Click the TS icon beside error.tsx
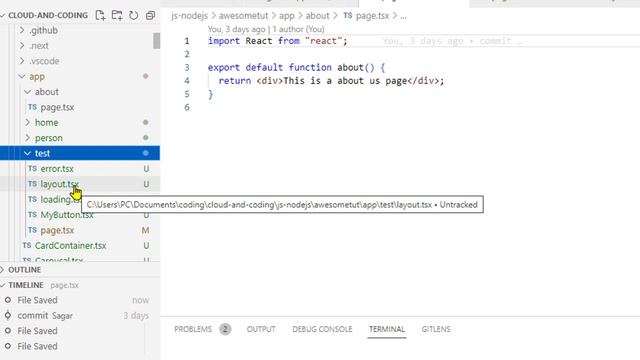Viewport: 640px width, 360px height. click(x=33, y=168)
